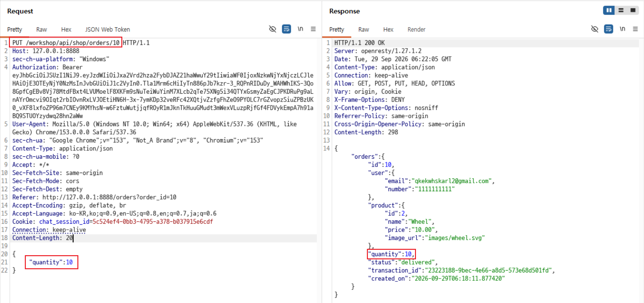Screen dimensions: 644x303
Task: Hide non-printable characters in Response pane
Action: click(594, 29)
